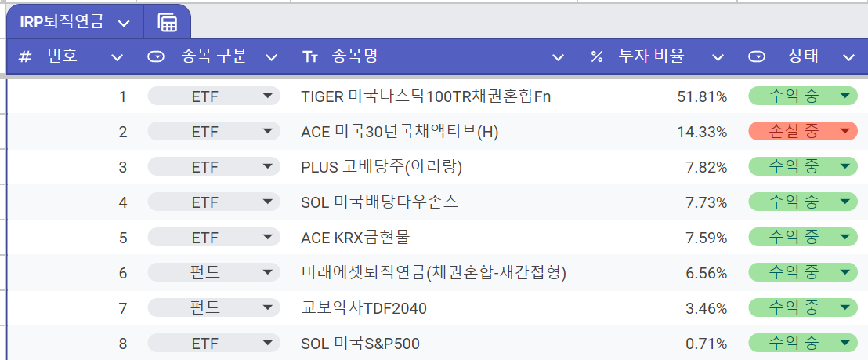Open the 수익 중 status chip for SOL 미국S&P500
Image resolution: width=868 pixels, height=360 pixels.
[x=803, y=344]
